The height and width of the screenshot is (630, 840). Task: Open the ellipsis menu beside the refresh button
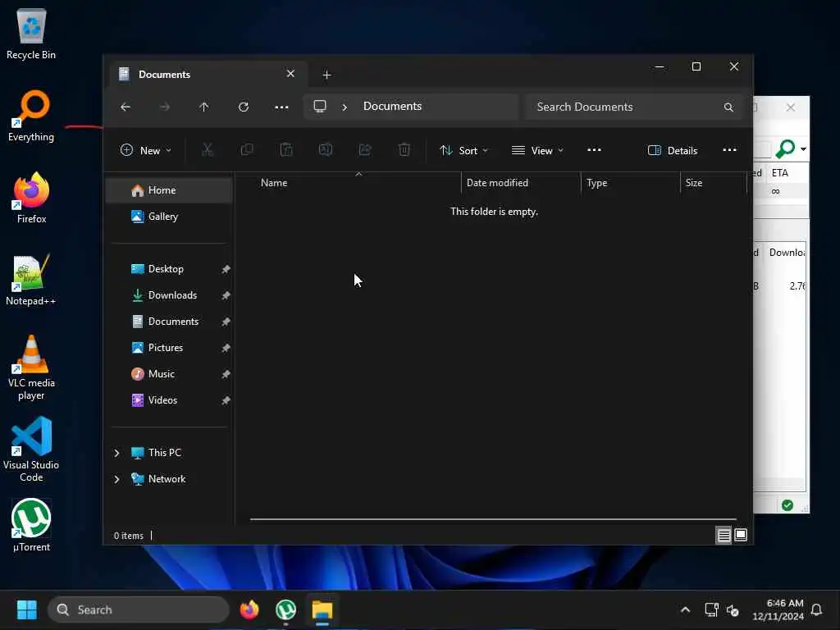(282, 107)
